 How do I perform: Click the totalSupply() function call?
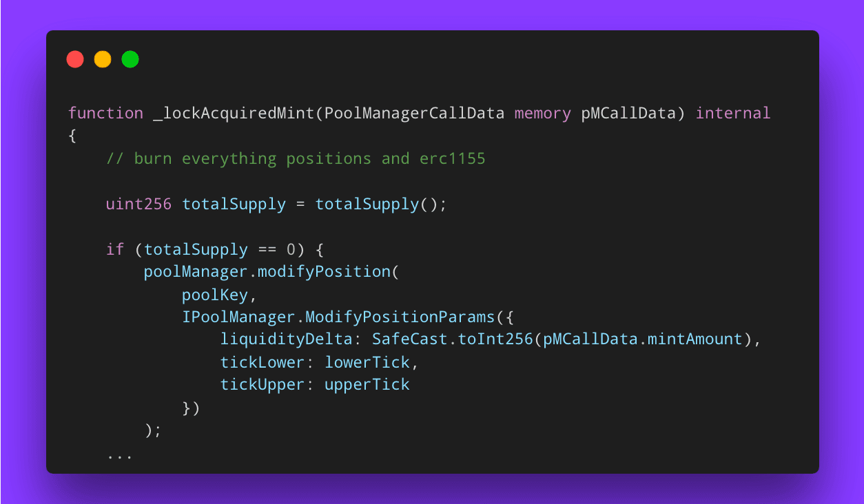tap(376, 204)
